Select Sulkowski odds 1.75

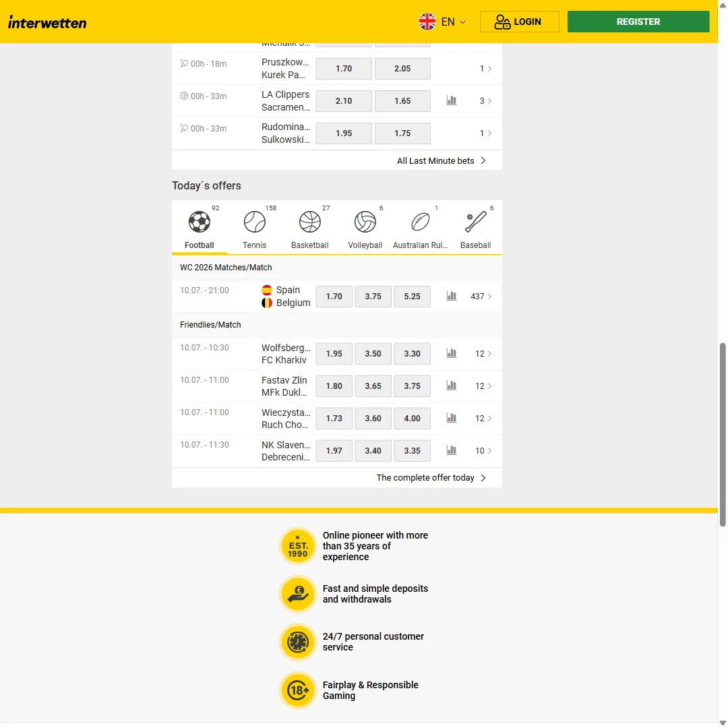[402, 133]
